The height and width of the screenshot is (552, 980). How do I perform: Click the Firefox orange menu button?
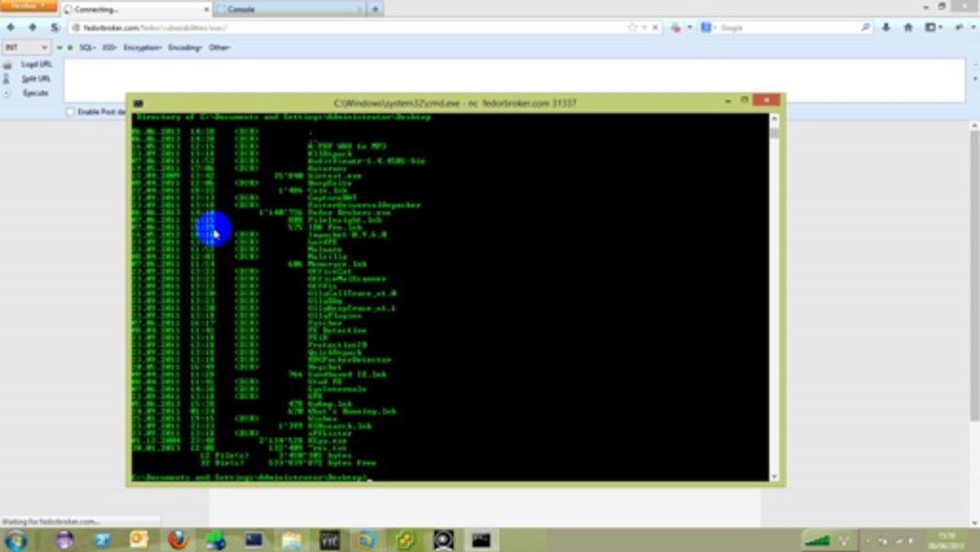pos(28,6)
